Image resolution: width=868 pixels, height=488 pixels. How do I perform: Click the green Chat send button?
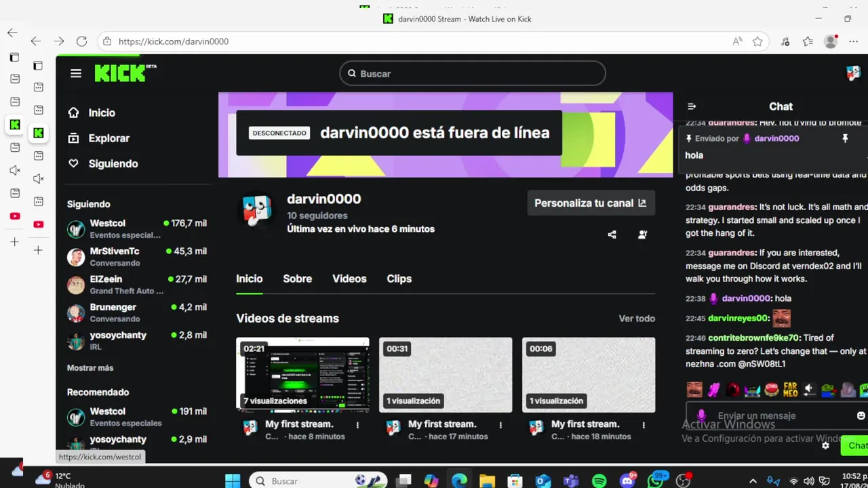pos(854,445)
